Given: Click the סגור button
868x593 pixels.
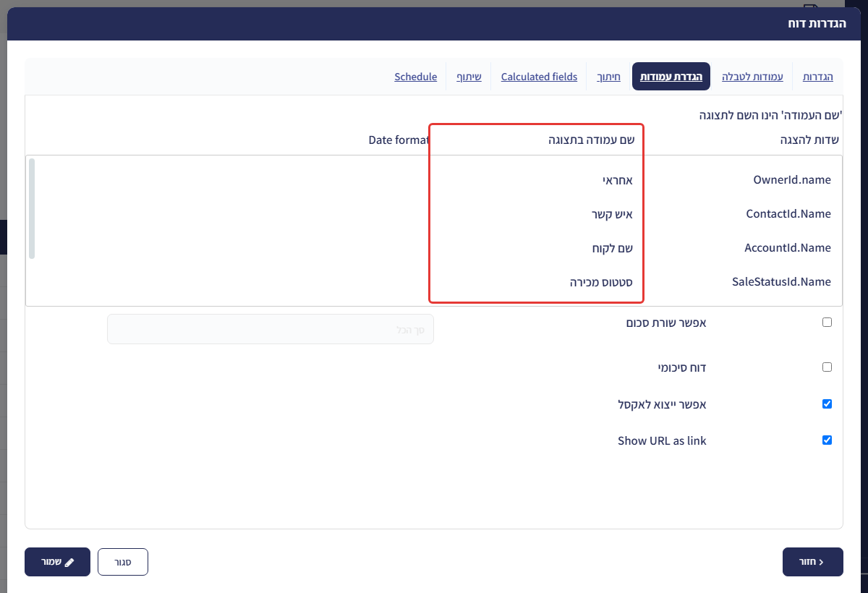Looking at the screenshot, I should 123,562.
